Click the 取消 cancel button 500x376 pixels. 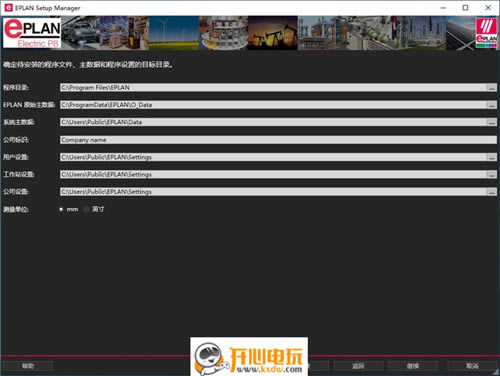(472, 366)
